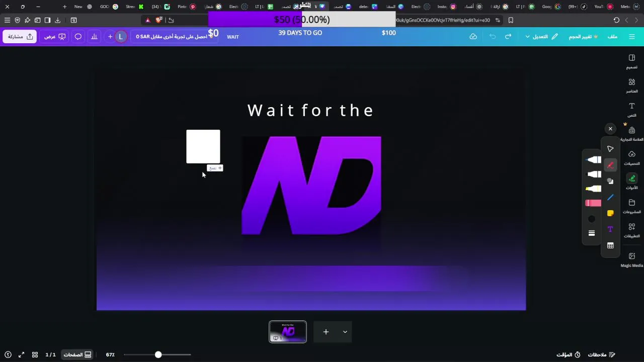This screenshot has width=644, height=362.
Task: Click the trial offer 0 SAR button
Action: tap(174, 37)
